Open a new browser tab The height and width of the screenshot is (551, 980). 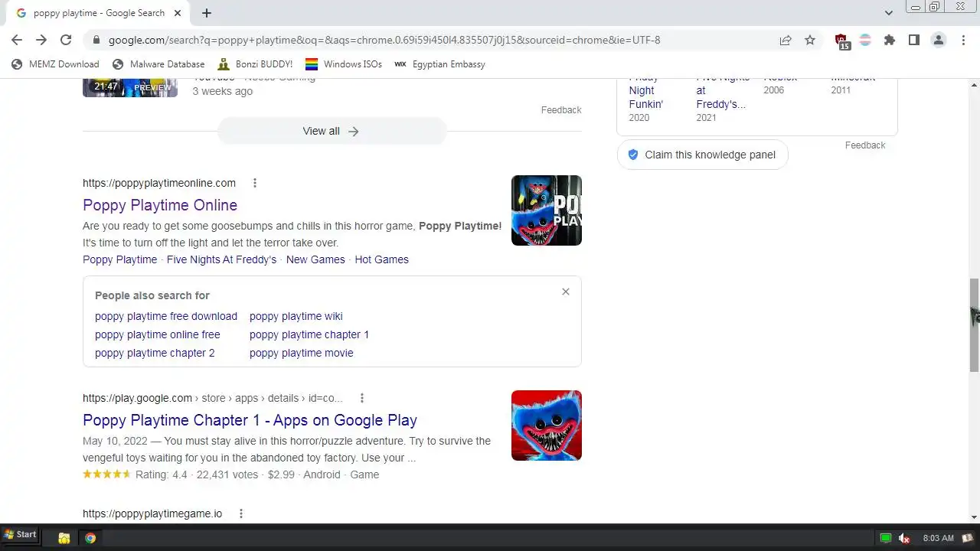[207, 13]
